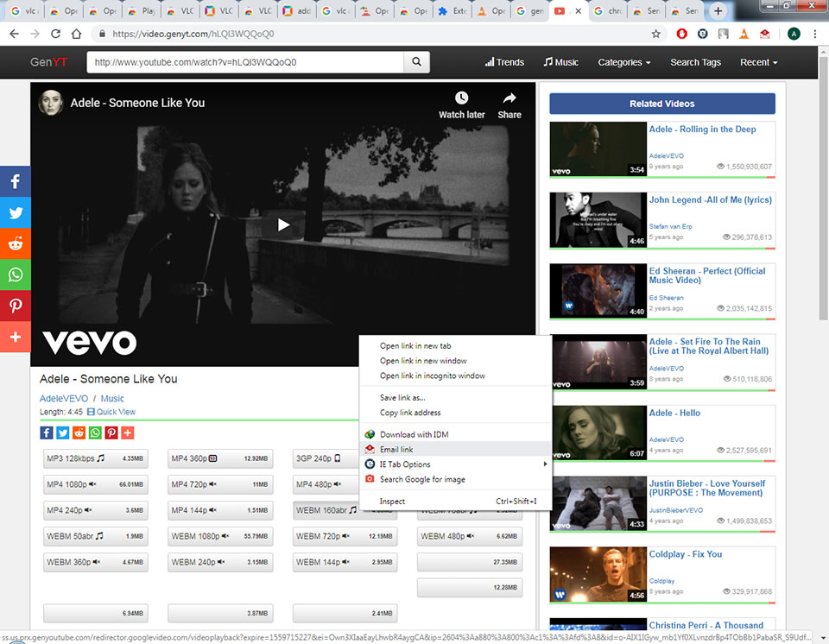Select Open link in incognito window
This screenshot has height=644, width=829.
[x=455, y=376]
